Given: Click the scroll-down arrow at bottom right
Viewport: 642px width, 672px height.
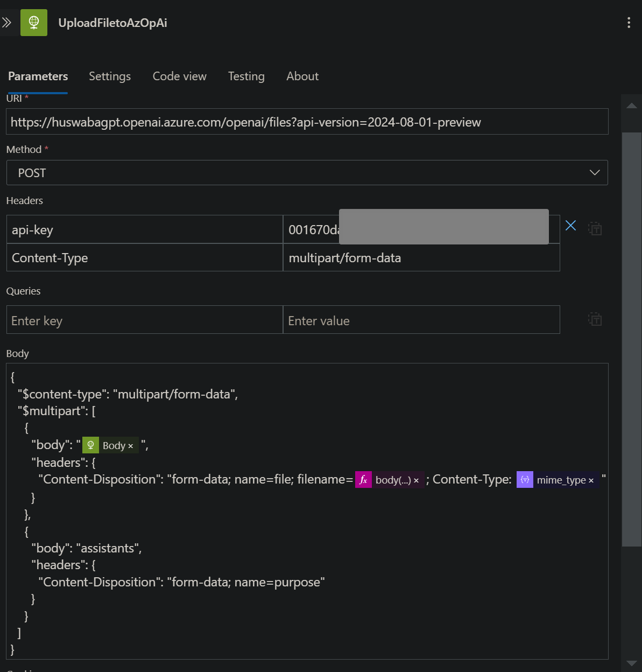Looking at the screenshot, I should (631, 663).
